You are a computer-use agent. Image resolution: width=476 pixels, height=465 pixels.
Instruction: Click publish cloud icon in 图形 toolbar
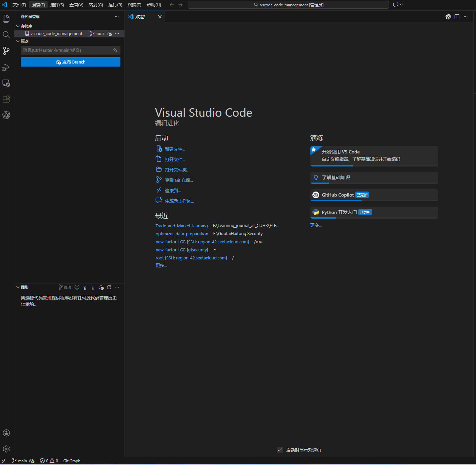click(x=101, y=287)
